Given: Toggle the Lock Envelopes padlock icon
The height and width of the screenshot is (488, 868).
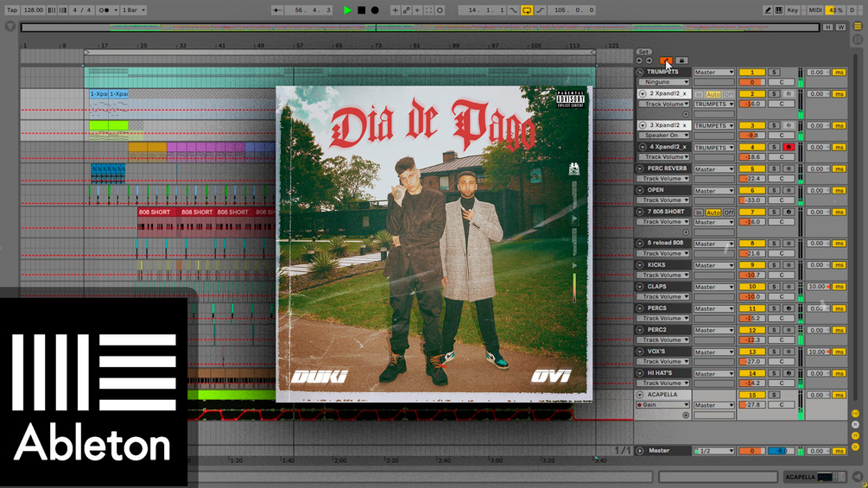Looking at the screenshot, I should click(681, 60).
